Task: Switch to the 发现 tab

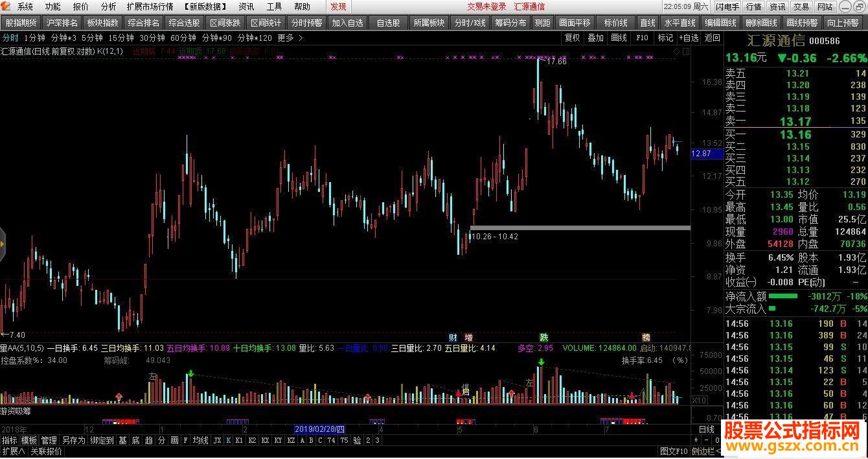Action: [338, 6]
